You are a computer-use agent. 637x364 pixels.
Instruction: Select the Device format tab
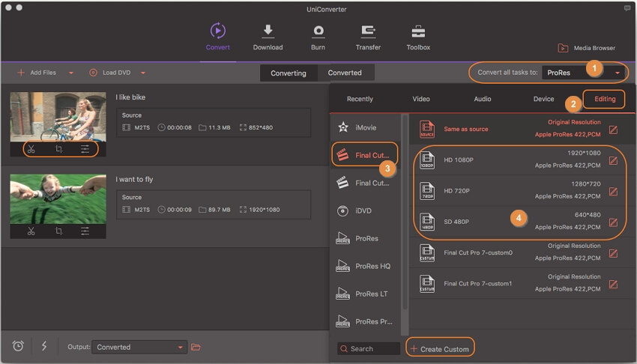coord(543,99)
